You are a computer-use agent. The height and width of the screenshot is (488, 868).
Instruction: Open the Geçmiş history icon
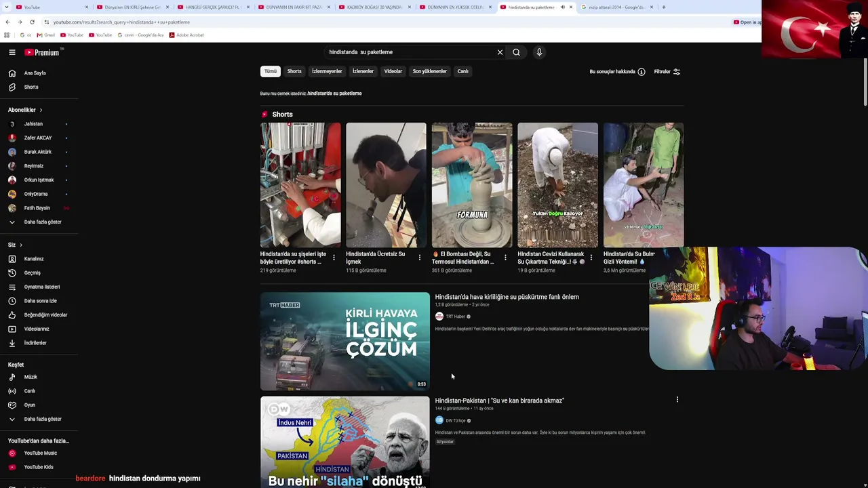pyautogui.click(x=12, y=273)
